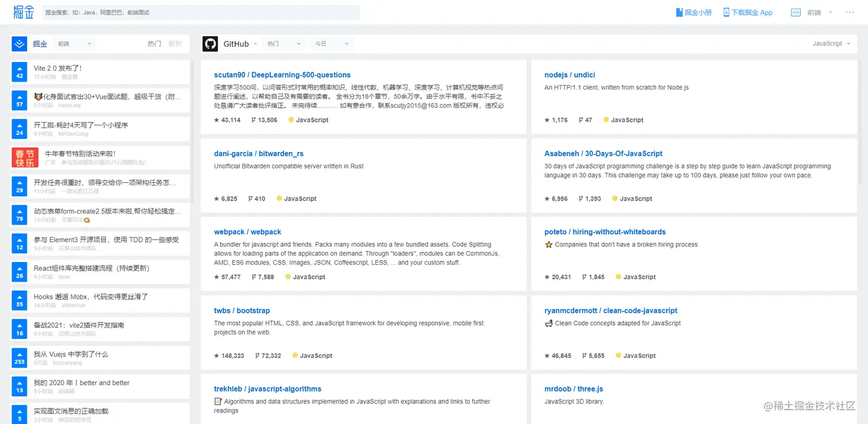Screen dimensions: 868x424
Task: Expand the GitHub source dropdown
Action: tap(241, 44)
